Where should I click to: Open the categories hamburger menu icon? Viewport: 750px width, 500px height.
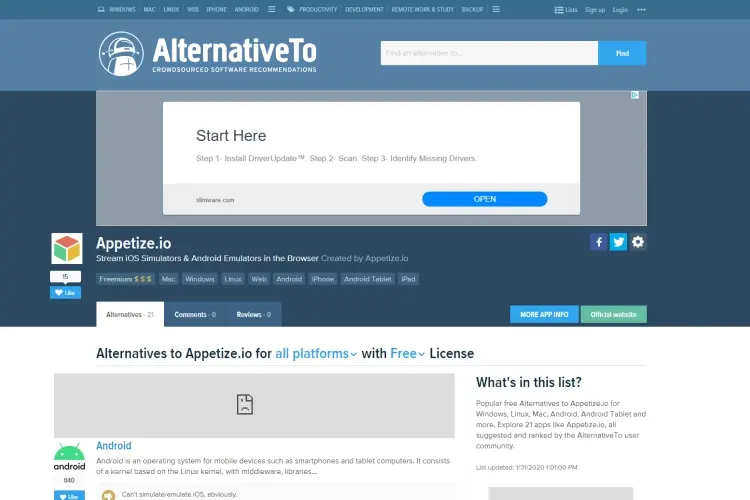(496, 9)
